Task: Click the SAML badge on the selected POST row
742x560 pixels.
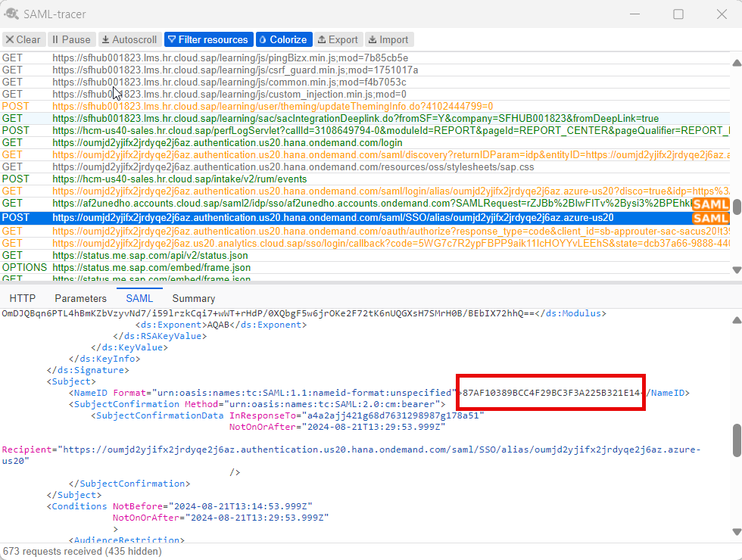Action: click(710, 218)
